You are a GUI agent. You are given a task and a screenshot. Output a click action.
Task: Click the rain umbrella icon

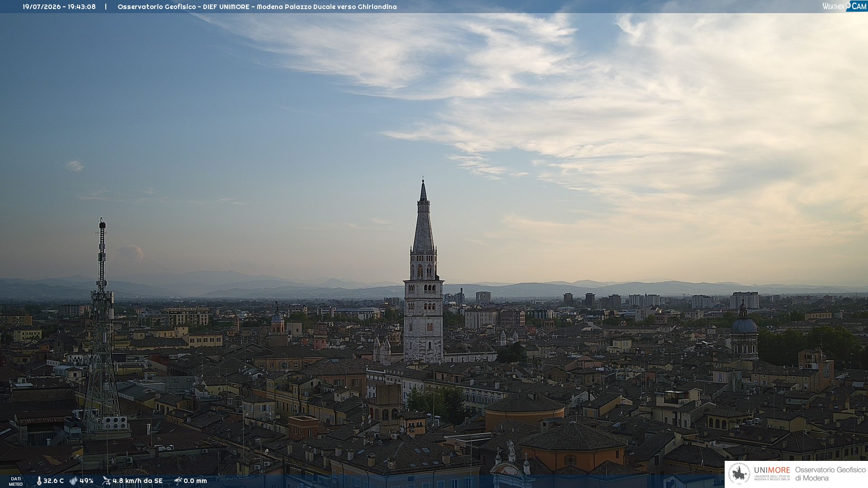pos(178,481)
